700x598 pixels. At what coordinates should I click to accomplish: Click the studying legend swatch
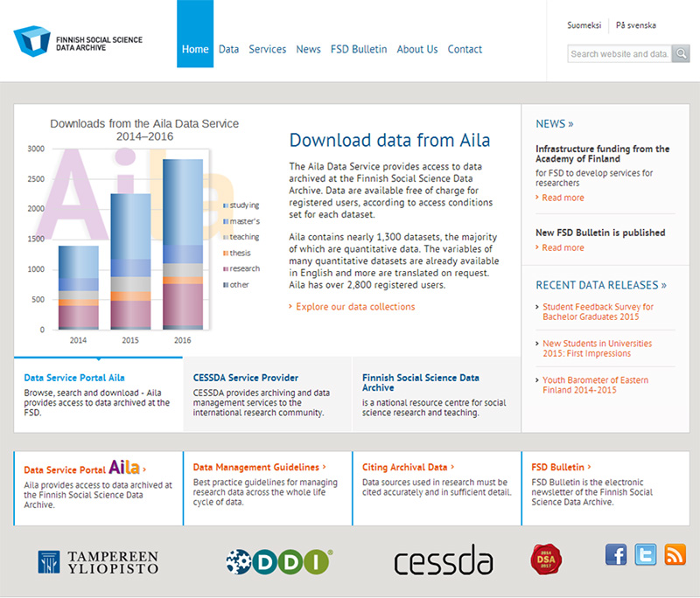tap(226, 205)
